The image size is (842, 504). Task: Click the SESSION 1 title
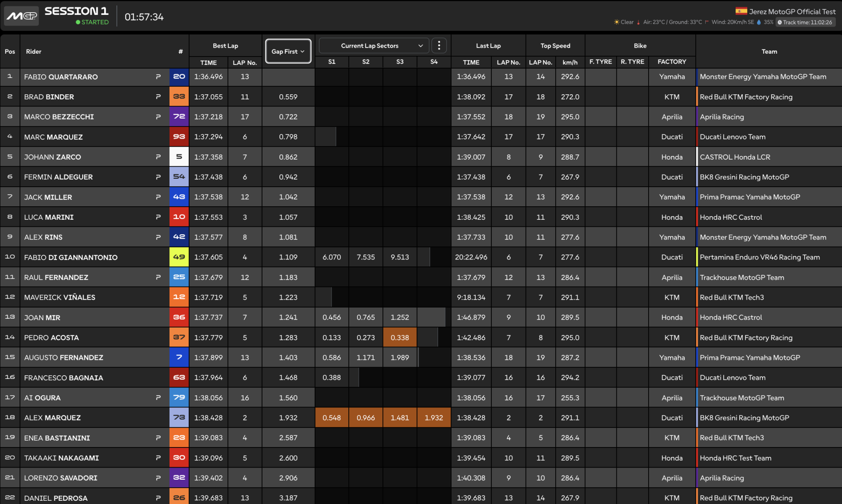[76, 11]
